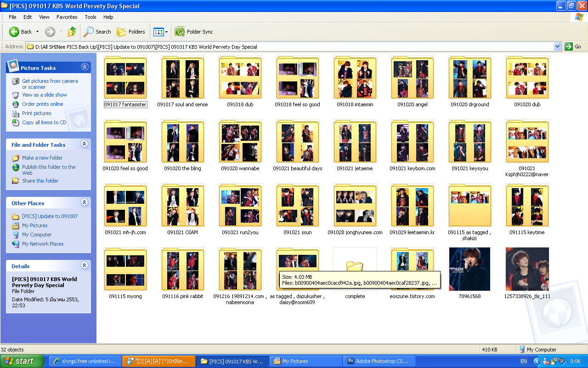Open the Tools menu
The image size is (588, 368).
tap(90, 17)
